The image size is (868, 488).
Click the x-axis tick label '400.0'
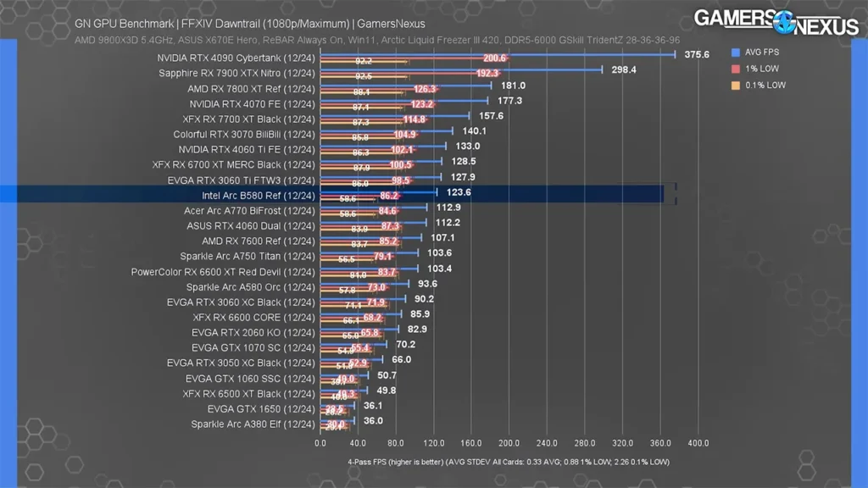click(698, 443)
